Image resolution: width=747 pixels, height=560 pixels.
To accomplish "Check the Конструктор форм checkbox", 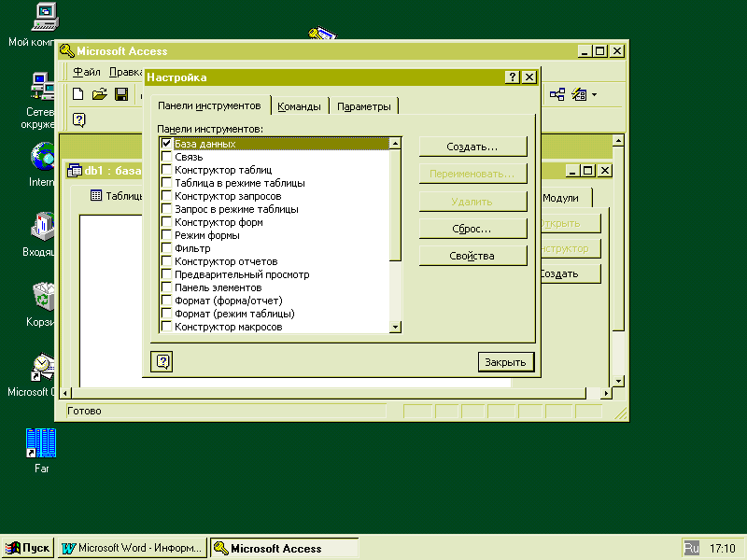I will click(x=167, y=222).
